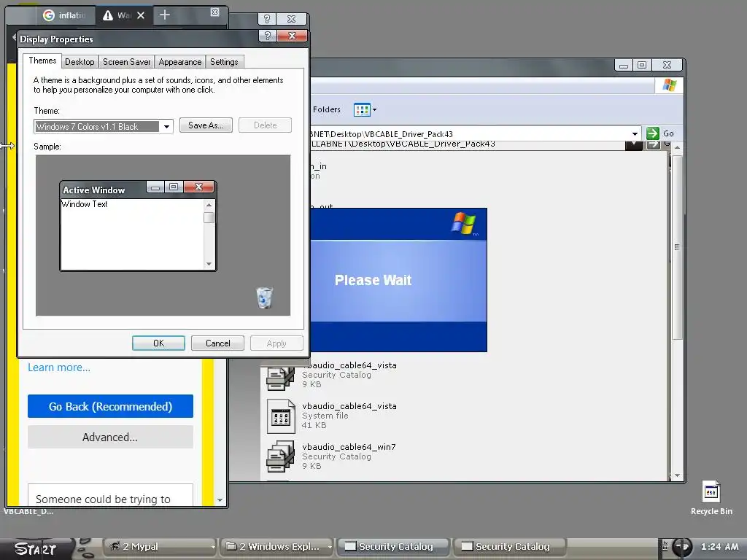Click the help question mark in Display Properties
This screenshot has width=747, height=560.
tap(267, 36)
